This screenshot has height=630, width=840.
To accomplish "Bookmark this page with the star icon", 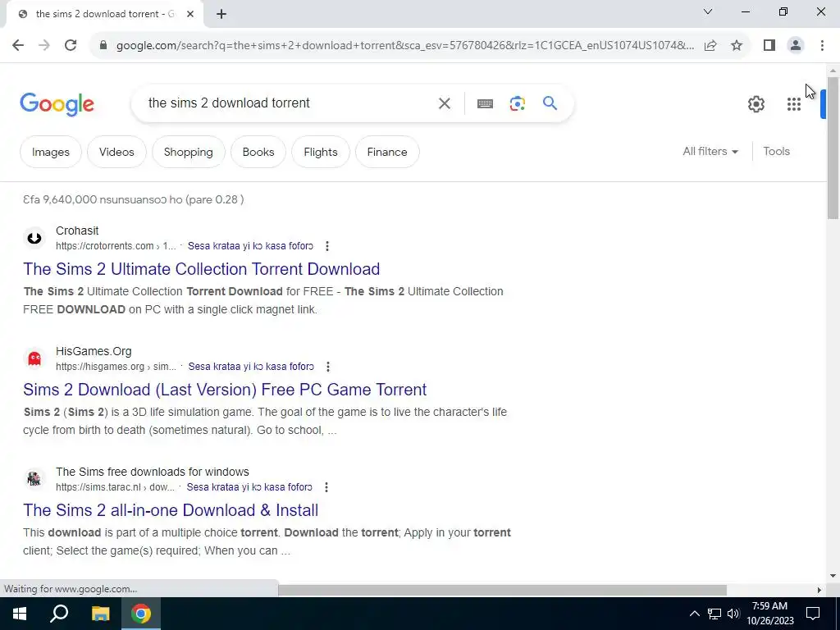I will click(x=737, y=46).
